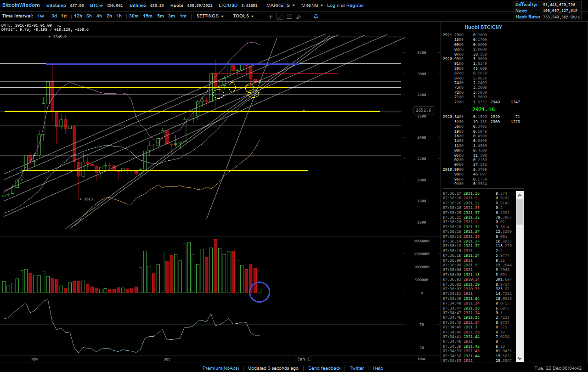
Task: Click the Next difficulty value
Action: coord(561,11)
